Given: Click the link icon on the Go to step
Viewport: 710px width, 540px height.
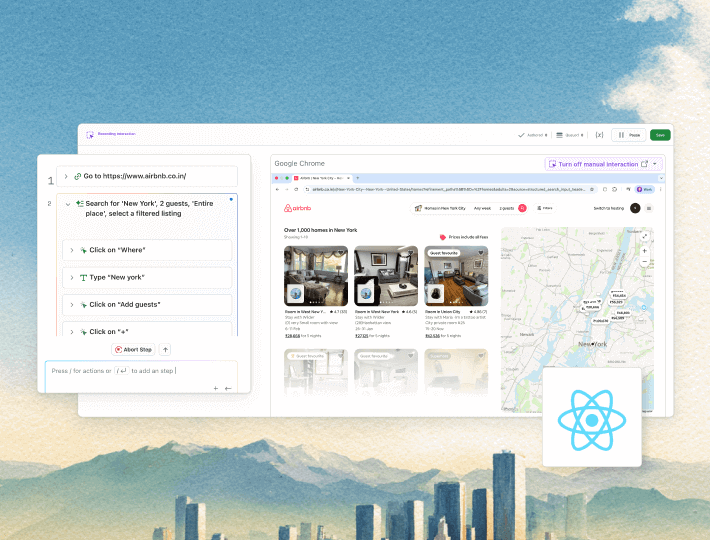Looking at the screenshot, I should [x=77, y=177].
